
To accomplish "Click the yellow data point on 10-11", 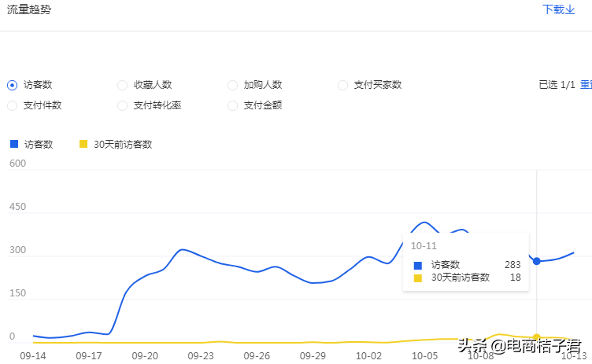I will [x=537, y=336].
